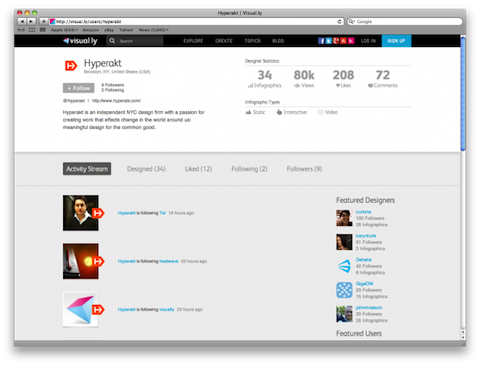Click the 34 Infographics statistic

(265, 79)
